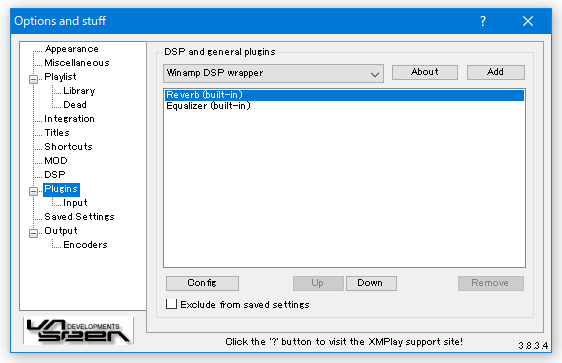Open the DSP settings page
562x363 pixels.
pyautogui.click(x=54, y=175)
